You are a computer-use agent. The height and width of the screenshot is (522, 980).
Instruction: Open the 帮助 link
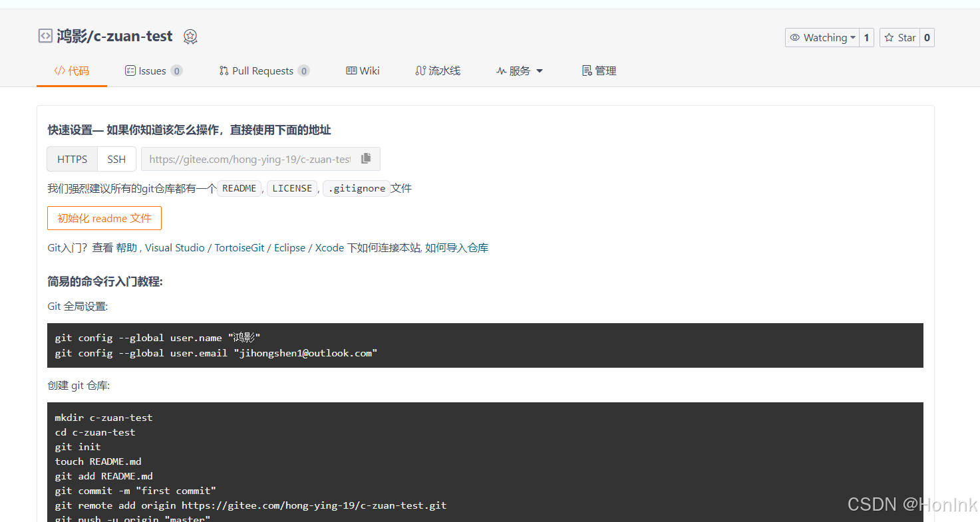coord(126,247)
